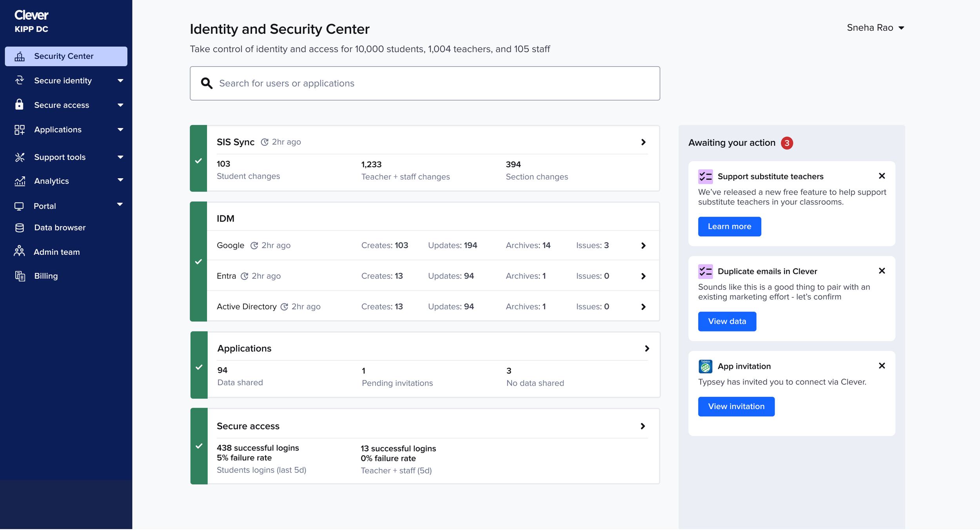This screenshot has width=980, height=531.
Task: Expand the Support tools submenu arrow
Action: [x=120, y=157]
